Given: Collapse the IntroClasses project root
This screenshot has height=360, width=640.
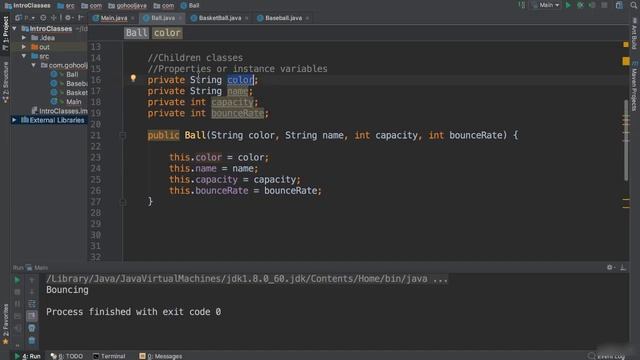Looking at the screenshot, I should [x=15, y=29].
